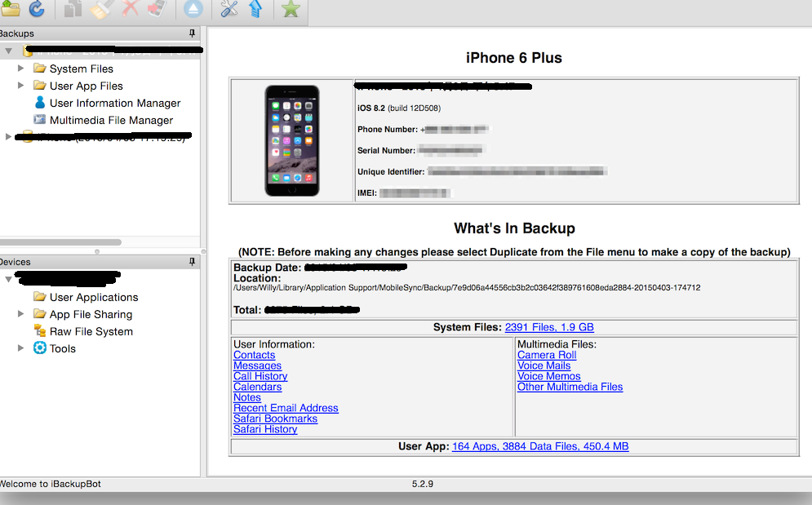Click the restore to phone toolbar icon
Viewport: 812px width, 505px height.
point(158,9)
